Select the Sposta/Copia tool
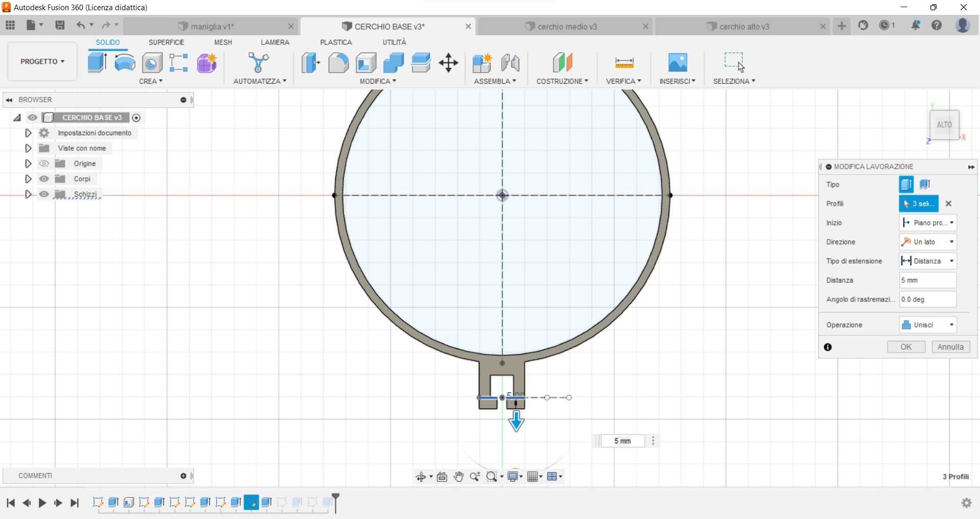This screenshot has height=519, width=980. pyautogui.click(x=448, y=62)
